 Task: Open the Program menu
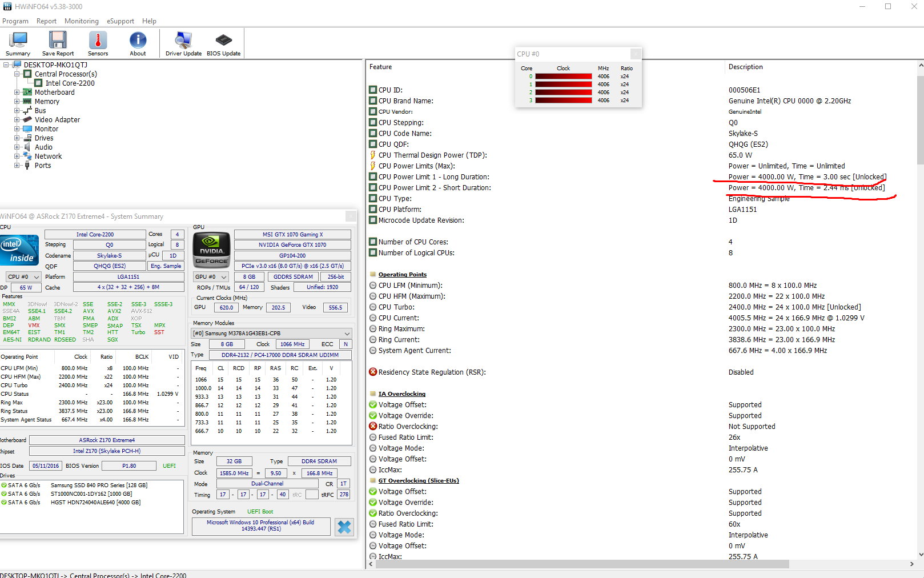(x=15, y=21)
